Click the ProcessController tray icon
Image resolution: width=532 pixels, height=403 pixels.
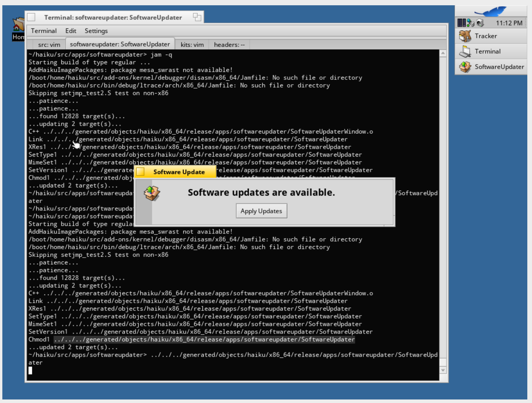coord(461,23)
